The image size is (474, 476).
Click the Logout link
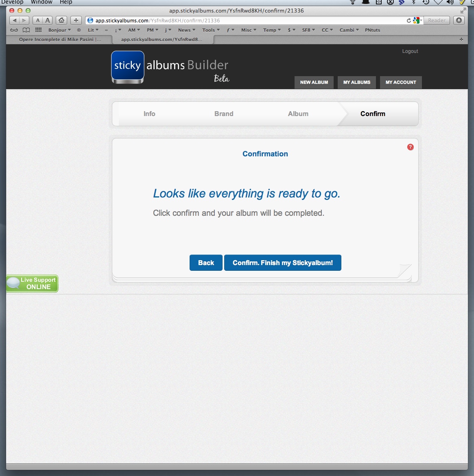pyautogui.click(x=410, y=51)
